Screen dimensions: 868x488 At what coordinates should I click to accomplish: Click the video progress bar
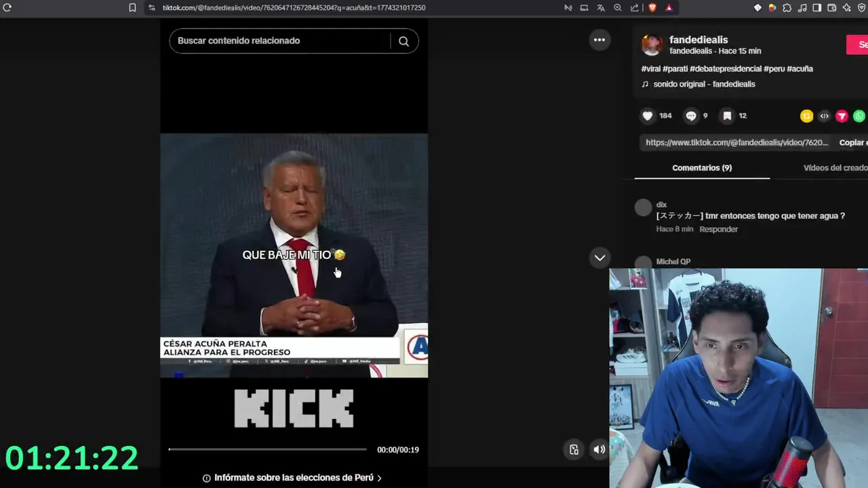(x=267, y=449)
